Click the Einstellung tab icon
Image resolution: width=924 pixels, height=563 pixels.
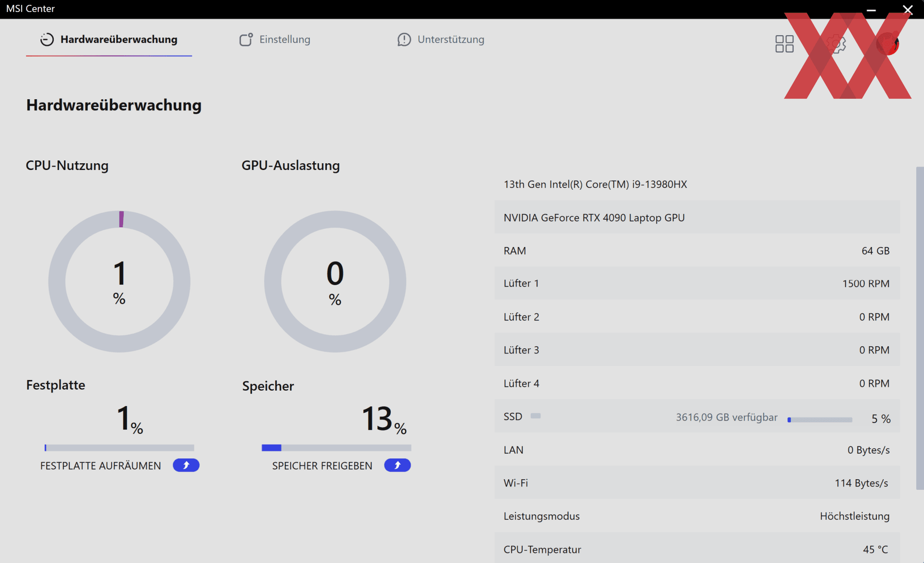click(x=246, y=39)
